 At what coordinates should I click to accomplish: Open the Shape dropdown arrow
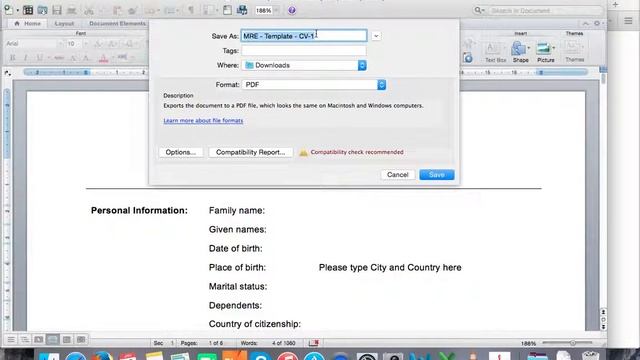[x=529, y=48]
